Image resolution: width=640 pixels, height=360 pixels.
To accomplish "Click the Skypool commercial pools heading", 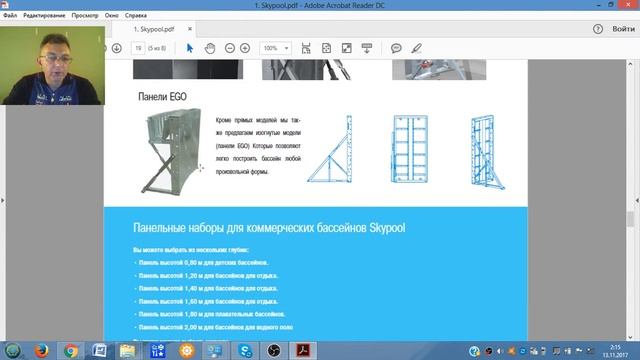I will click(269, 228).
